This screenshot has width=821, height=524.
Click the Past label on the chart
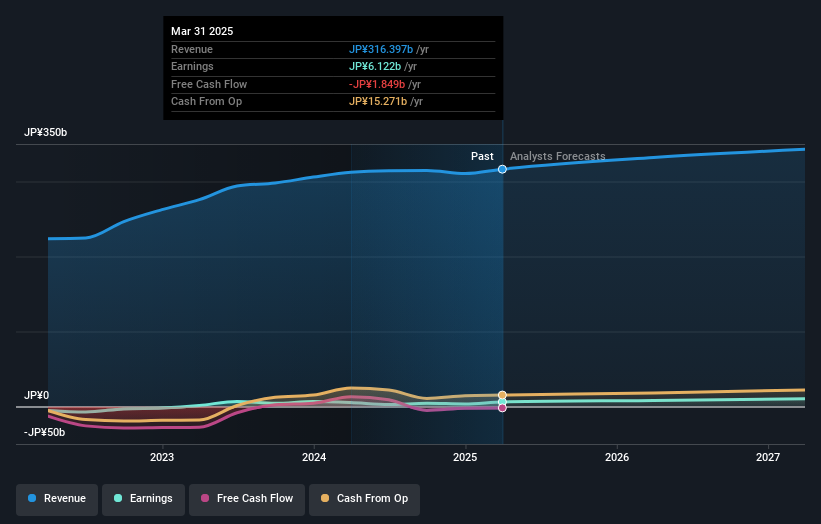click(x=482, y=156)
